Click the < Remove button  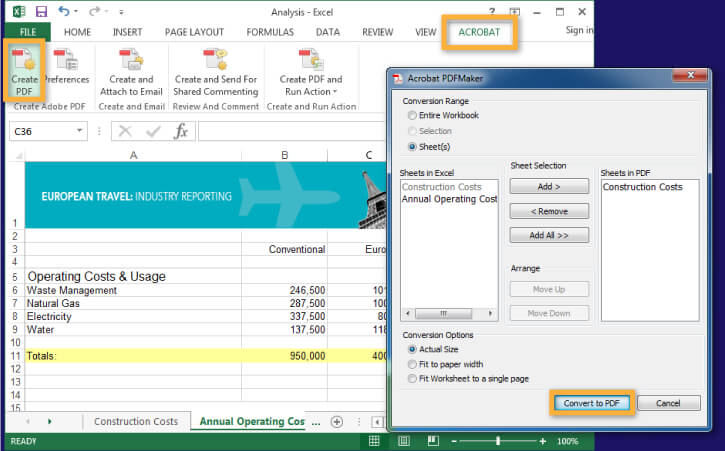549,211
